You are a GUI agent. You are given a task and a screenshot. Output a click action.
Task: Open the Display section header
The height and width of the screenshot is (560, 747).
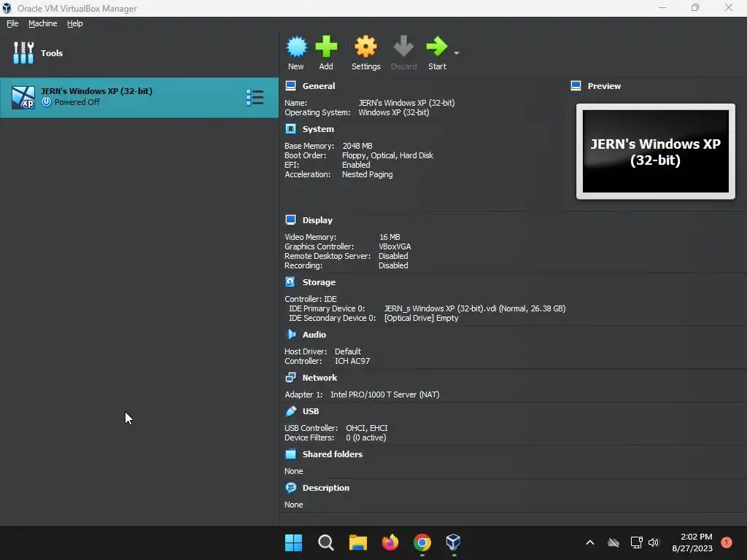coord(317,220)
